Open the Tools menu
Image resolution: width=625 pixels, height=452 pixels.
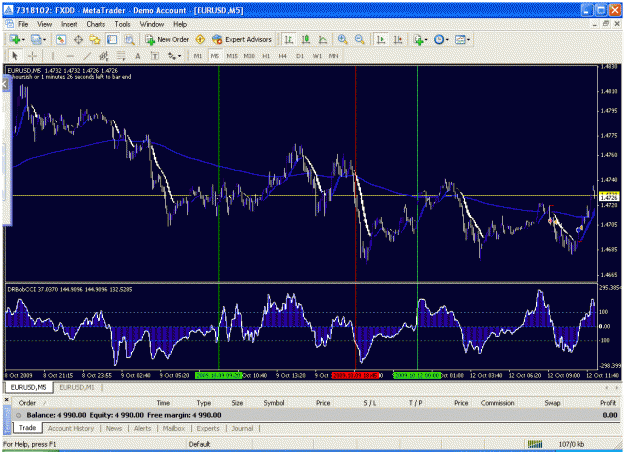coord(122,24)
